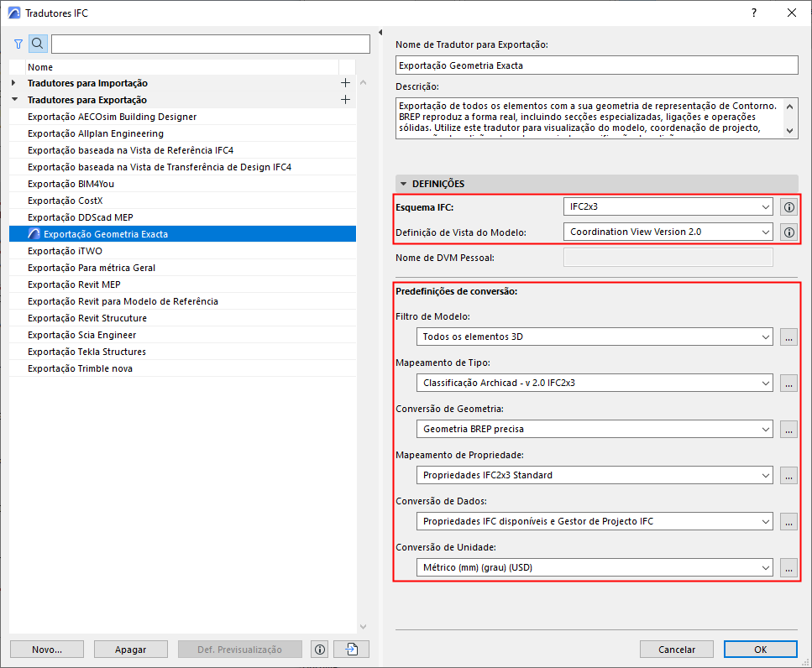Open info for Definição de Vista do Modelo
The width and height of the screenshot is (812, 668).
pyautogui.click(x=788, y=232)
